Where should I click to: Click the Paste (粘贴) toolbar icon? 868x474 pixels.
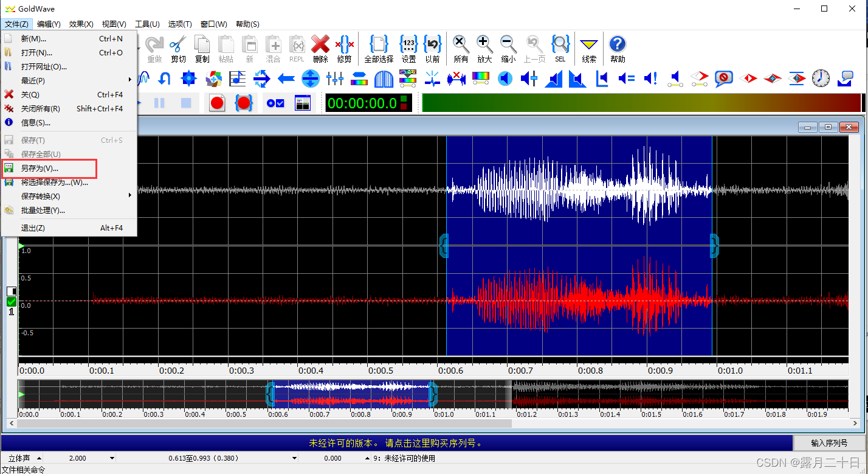pos(226,49)
